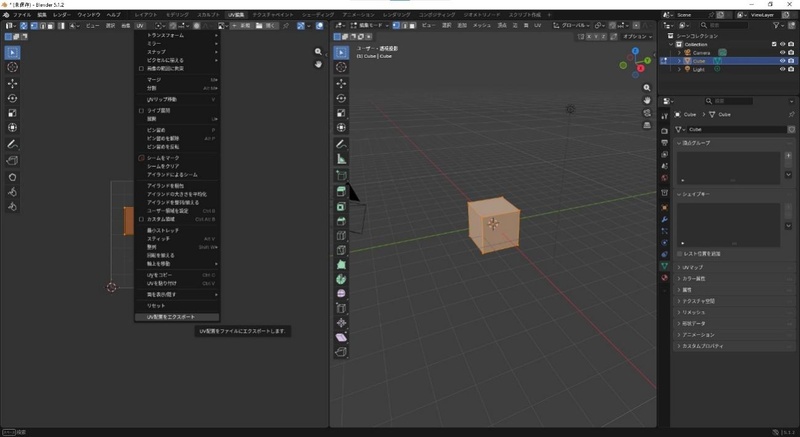800x437 pixels.
Task: Select the Inset Faces tool
Action: (x=341, y=206)
